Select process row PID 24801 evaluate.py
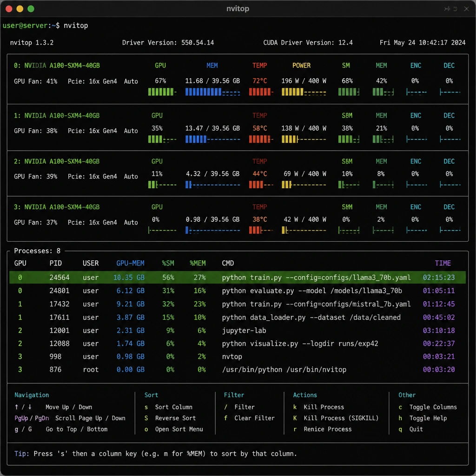Screen dimensions: 476x476 (x=238, y=291)
